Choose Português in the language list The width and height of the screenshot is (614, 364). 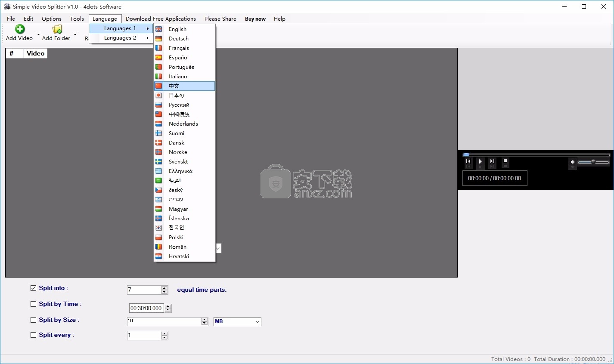point(184,67)
